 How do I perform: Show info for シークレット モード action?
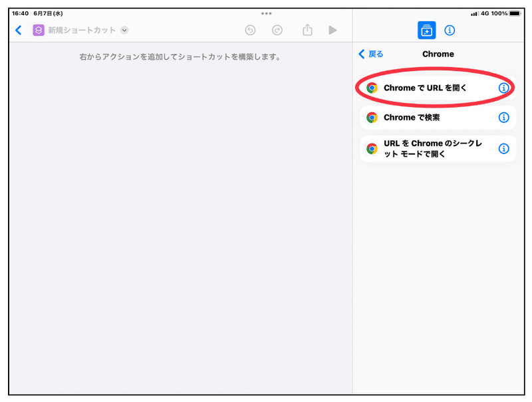point(503,148)
